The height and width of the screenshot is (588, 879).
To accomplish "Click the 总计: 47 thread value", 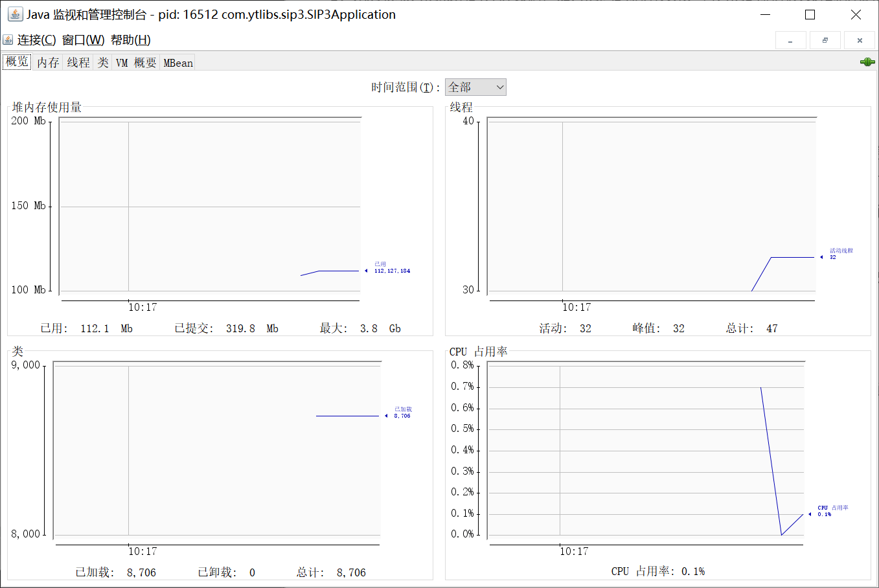I will pyautogui.click(x=752, y=328).
